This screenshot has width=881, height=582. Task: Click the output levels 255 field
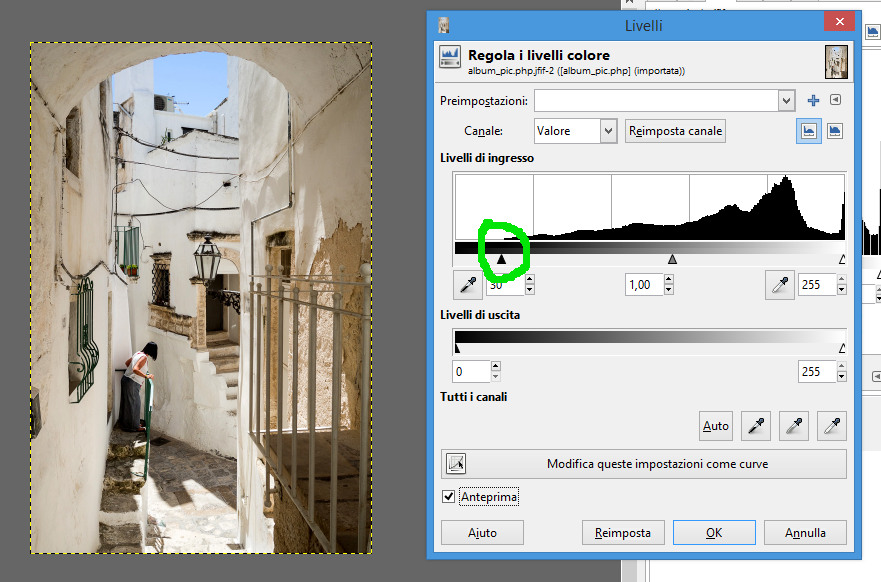817,372
